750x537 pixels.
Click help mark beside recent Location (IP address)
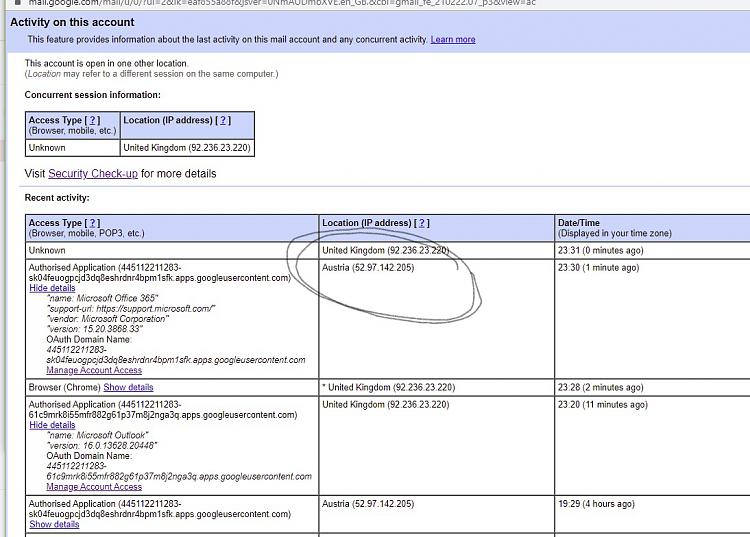pyautogui.click(x=422, y=223)
